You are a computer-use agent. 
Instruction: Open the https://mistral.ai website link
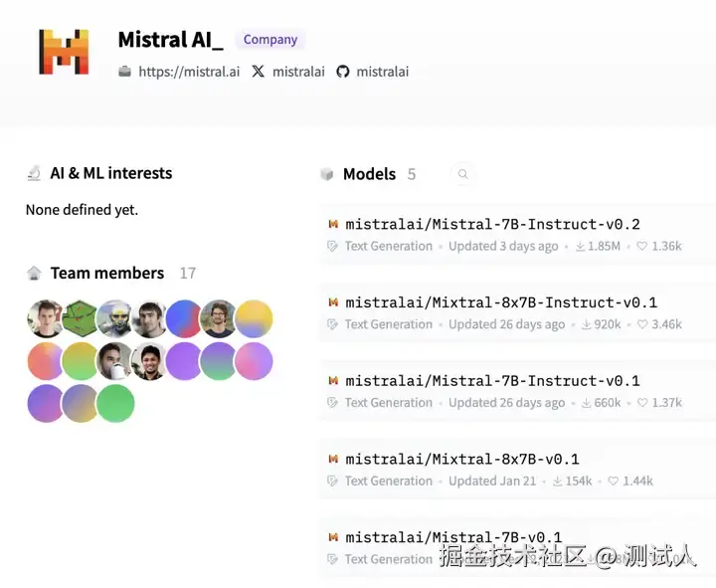point(189,72)
